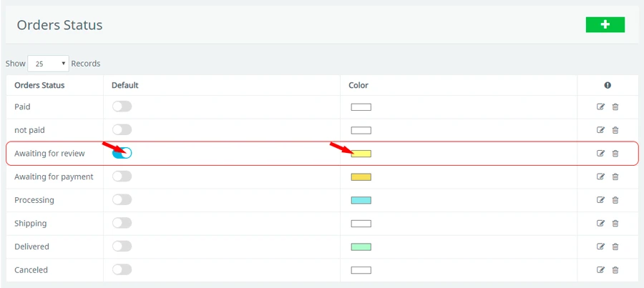
Task: Edit the Processing order status
Action: (x=600, y=200)
